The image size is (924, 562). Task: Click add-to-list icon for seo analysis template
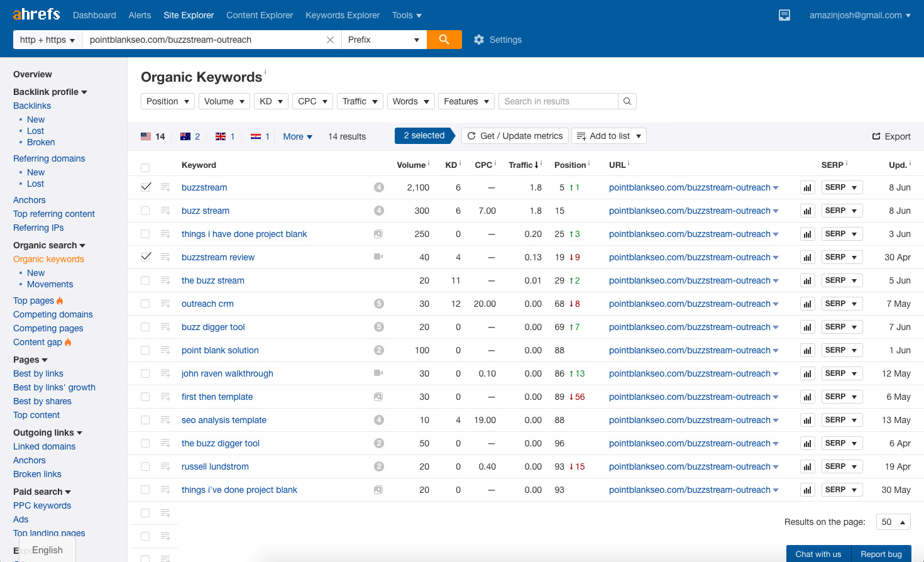165,420
